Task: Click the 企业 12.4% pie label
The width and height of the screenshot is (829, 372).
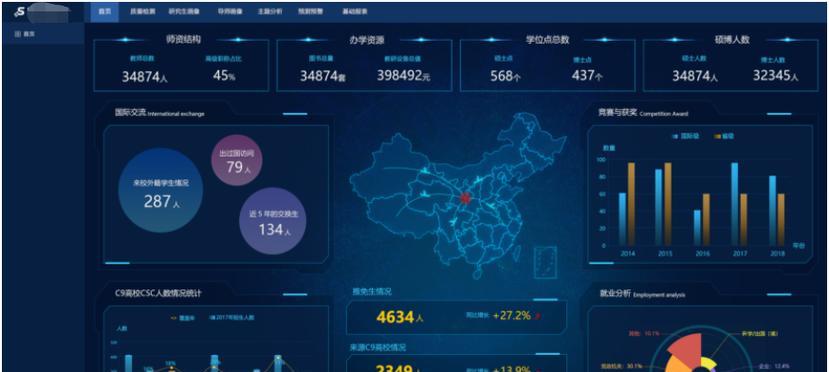Action: pyautogui.click(x=774, y=366)
